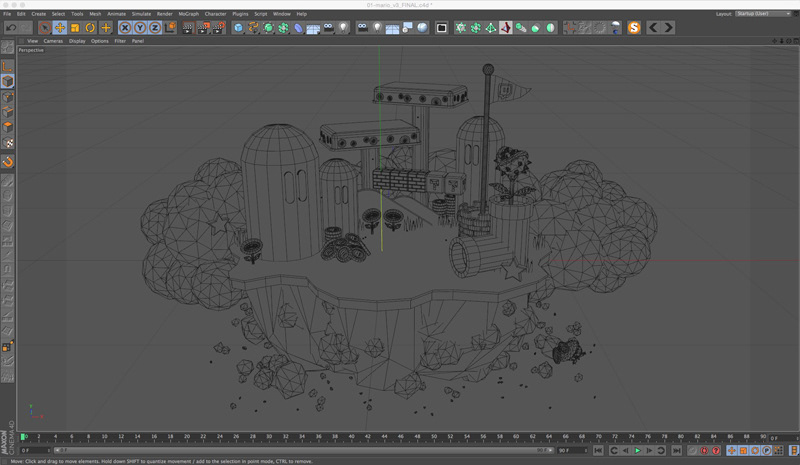
Task: Open the Character menu
Action: pyautogui.click(x=215, y=14)
